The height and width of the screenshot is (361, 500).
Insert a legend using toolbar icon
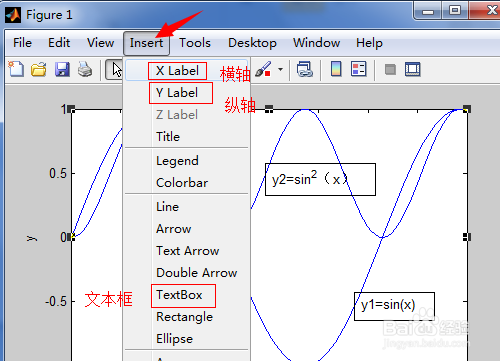(359, 69)
